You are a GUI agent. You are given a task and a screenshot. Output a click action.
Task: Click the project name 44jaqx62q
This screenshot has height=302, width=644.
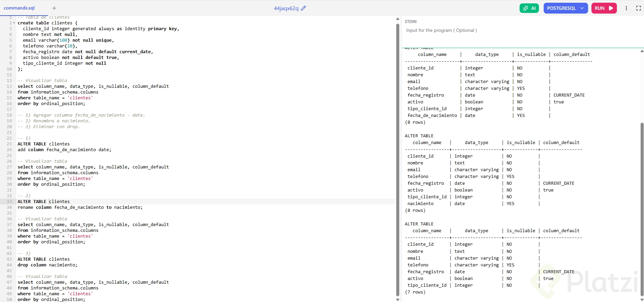point(286,8)
